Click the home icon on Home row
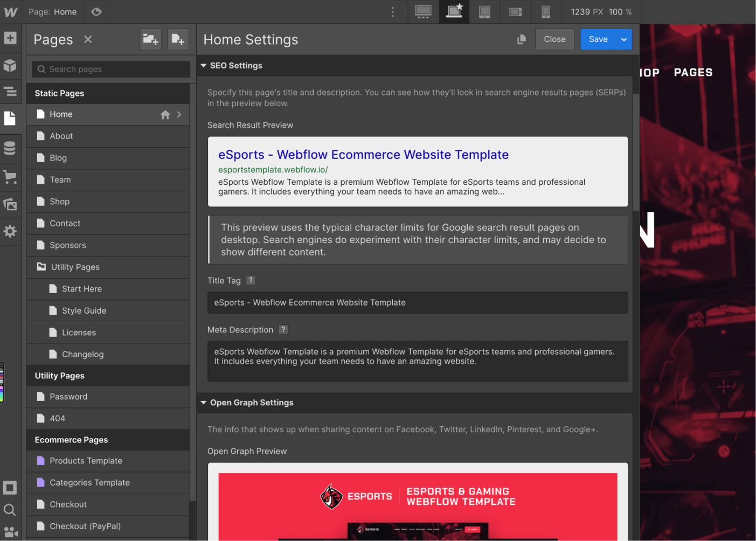The height and width of the screenshot is (541, 756). click(165, 115)
